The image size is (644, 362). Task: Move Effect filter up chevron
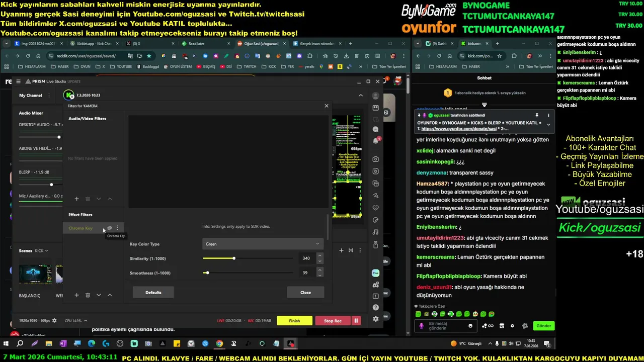[x=110, y=295]
